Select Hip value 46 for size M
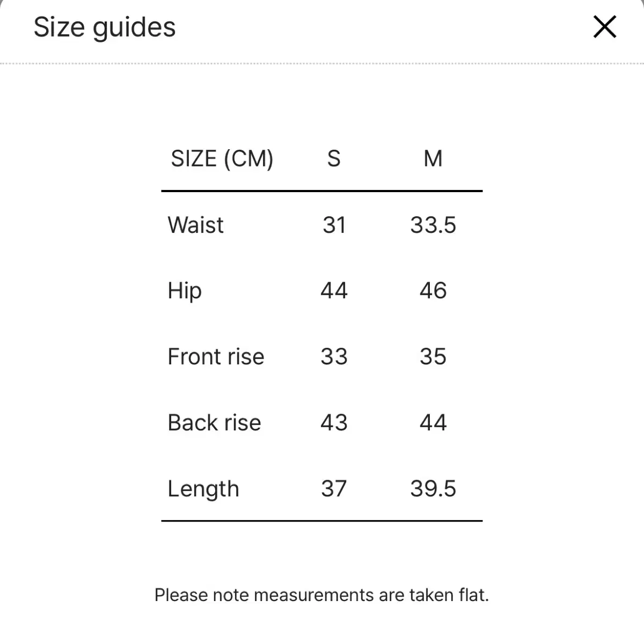Viewport: 644px width, 644px height. 433,291
